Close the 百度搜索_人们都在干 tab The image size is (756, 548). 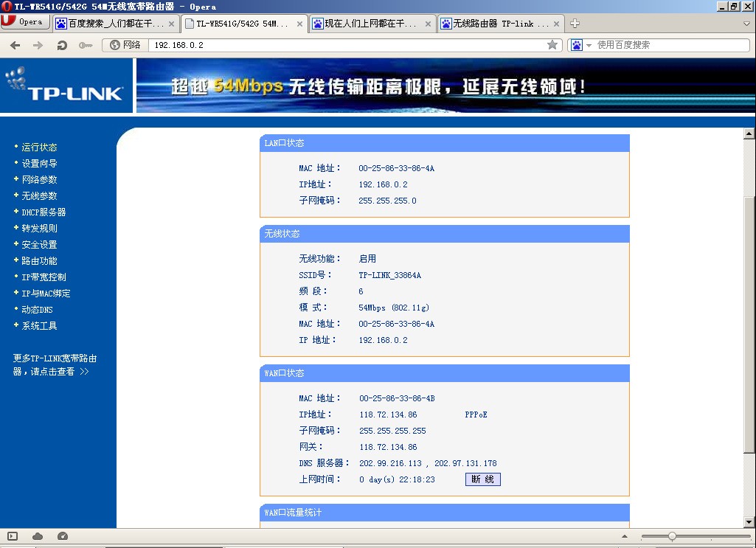pos(171,24)
